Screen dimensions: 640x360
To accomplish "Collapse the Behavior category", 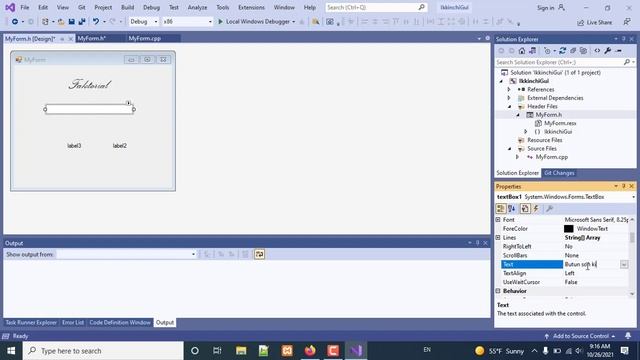I will click(x=498, y=291).
